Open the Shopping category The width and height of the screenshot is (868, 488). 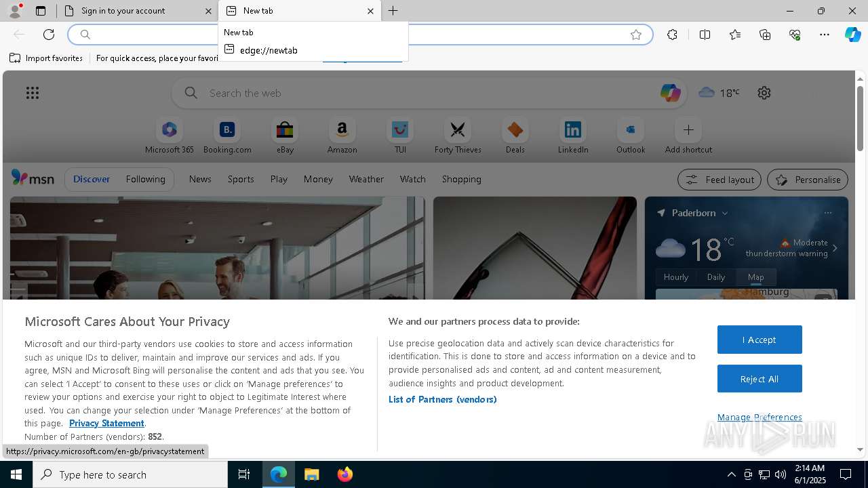coord(462,179)
